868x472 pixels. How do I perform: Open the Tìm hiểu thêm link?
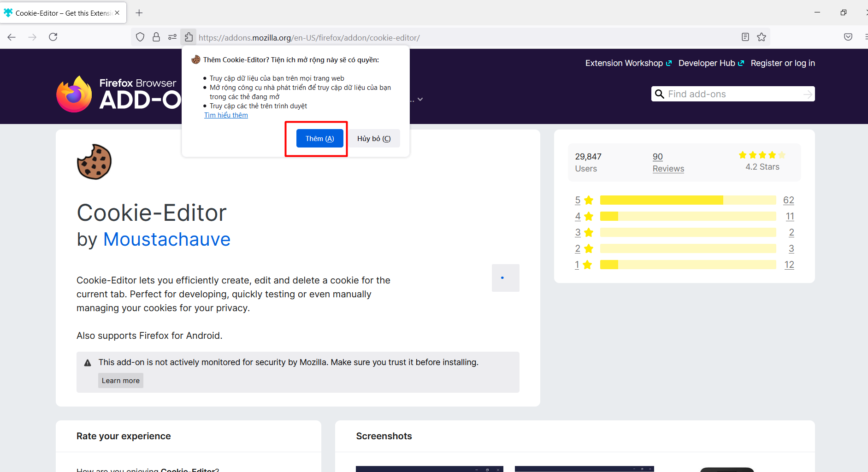(x=226, y=115)
